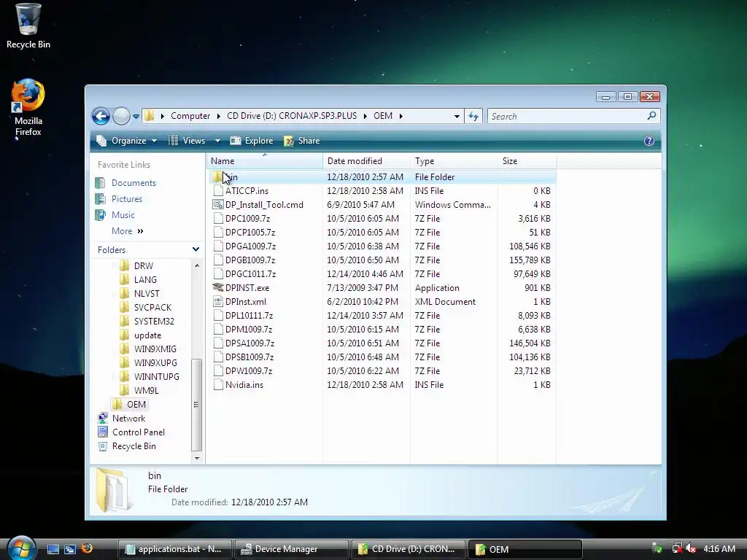This screenshot has height=560, width=747.
Task: Select Computer in the address breadcrumb
Action: pyautogui.click(x=190, y=116)
